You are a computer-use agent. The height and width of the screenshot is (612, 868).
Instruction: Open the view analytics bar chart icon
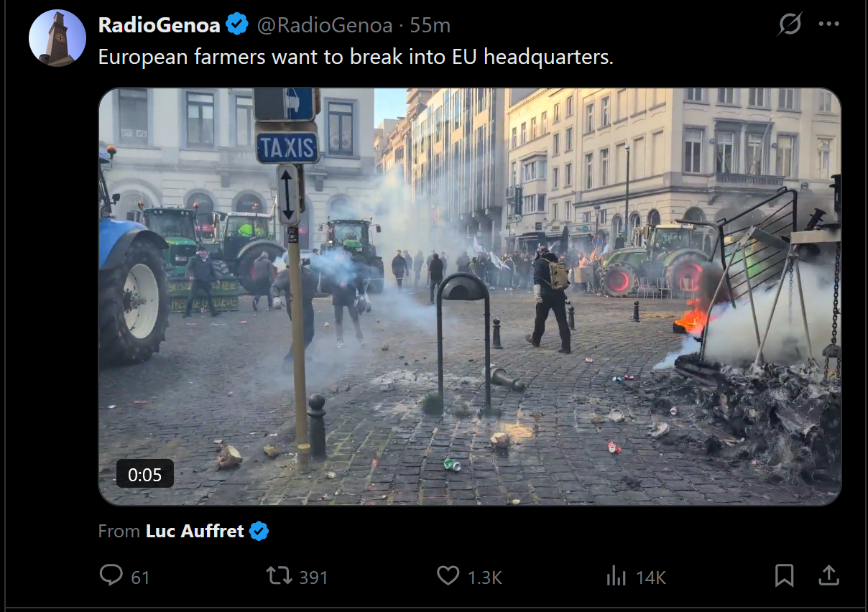(x=617, y=575)
